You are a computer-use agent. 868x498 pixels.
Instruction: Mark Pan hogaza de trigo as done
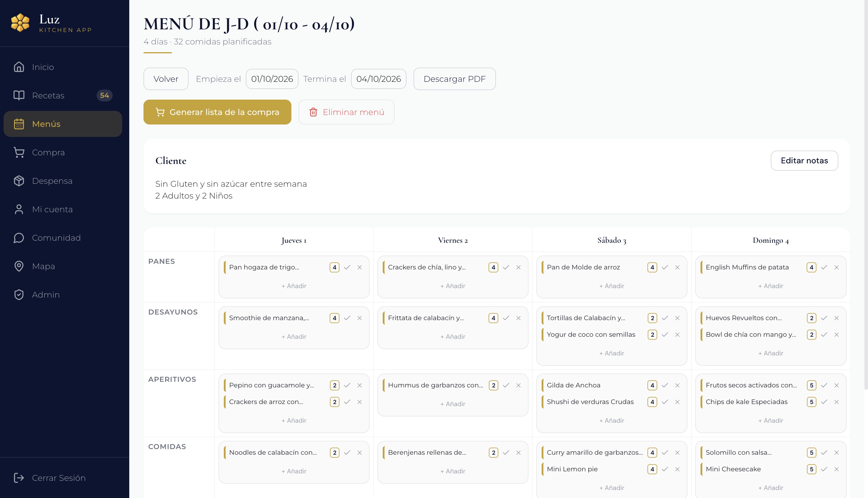point(347,267)
